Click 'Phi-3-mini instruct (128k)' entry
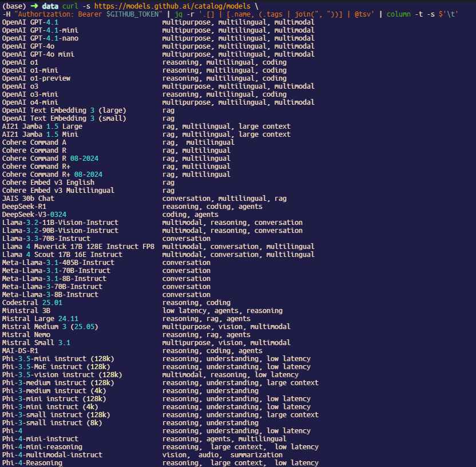This screenshot has height=467, width=476. click(x=54, y=399)
